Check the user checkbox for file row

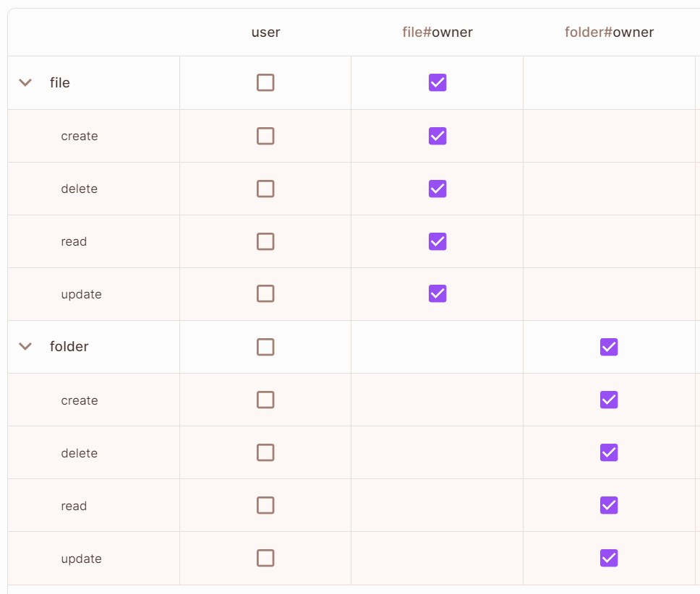265,82
